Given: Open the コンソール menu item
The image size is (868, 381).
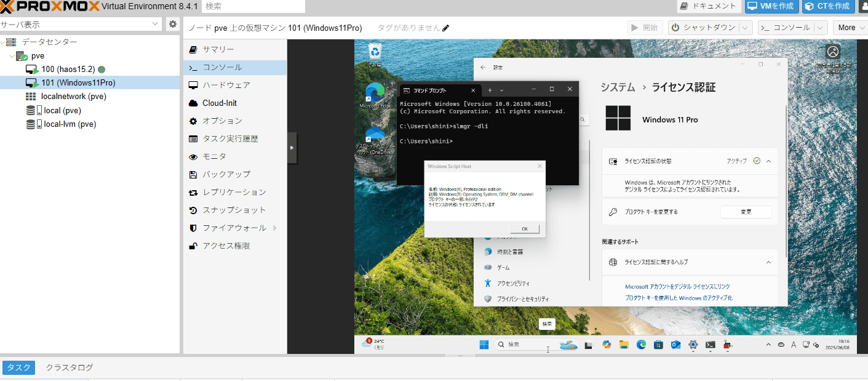Looking at the screenshot, I should (235, 67).
